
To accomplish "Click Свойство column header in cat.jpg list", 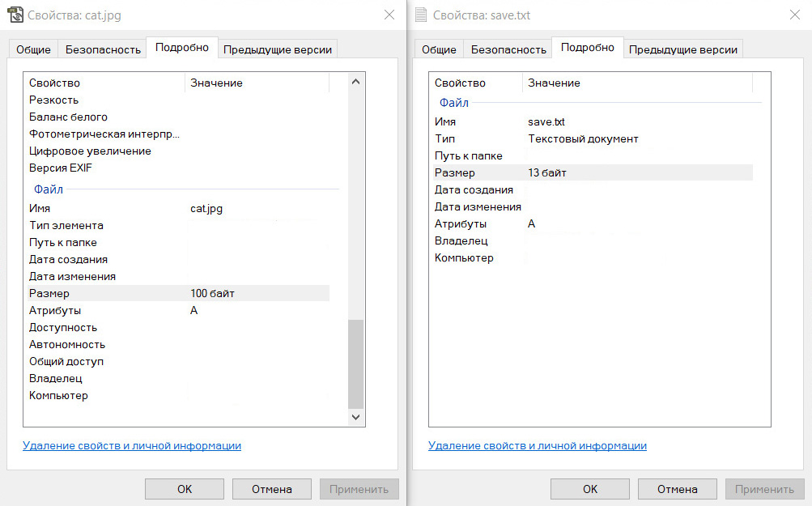I will pos(104,83).
